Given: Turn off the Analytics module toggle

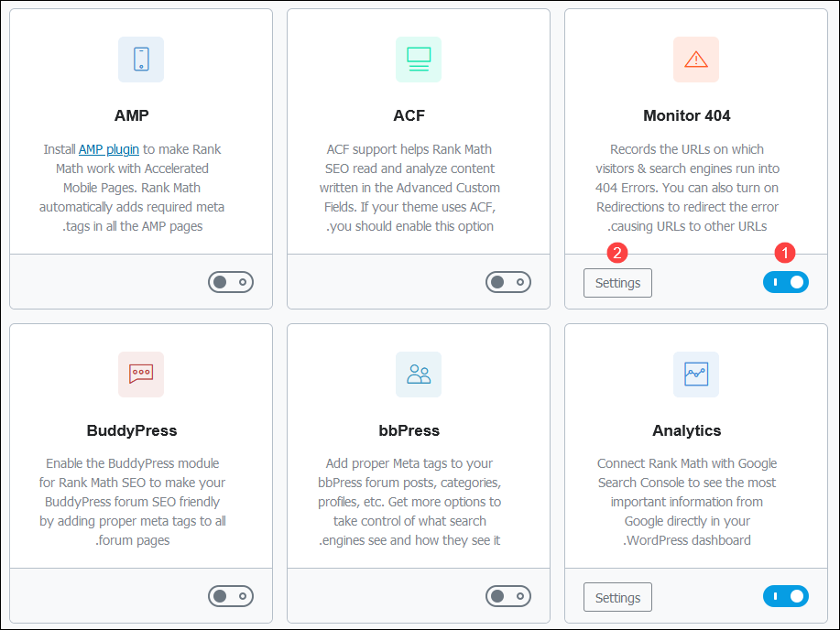Looking at the screenshot, I should [786, 596].
